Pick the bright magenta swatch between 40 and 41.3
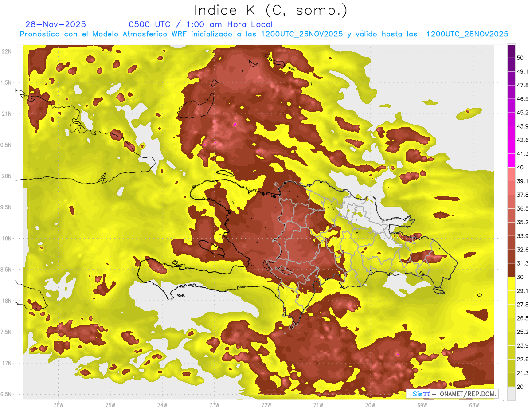The height and width of the screenshot is (411, 532). (x=512, y=160)
